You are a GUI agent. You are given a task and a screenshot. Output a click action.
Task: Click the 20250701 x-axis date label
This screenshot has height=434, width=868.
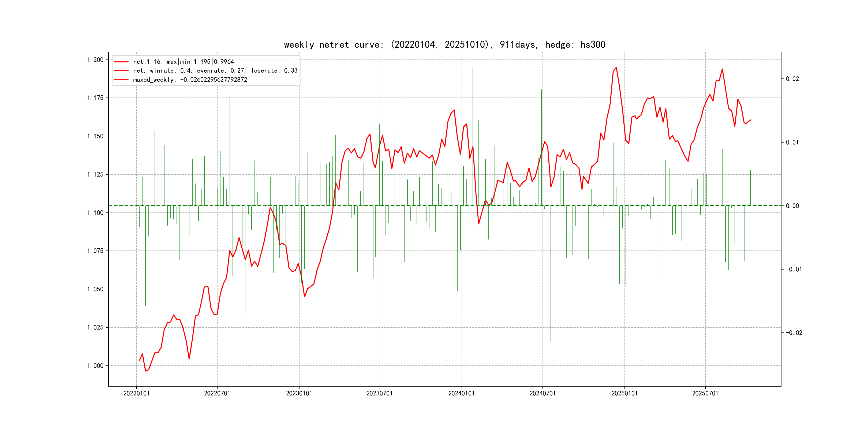705,393
